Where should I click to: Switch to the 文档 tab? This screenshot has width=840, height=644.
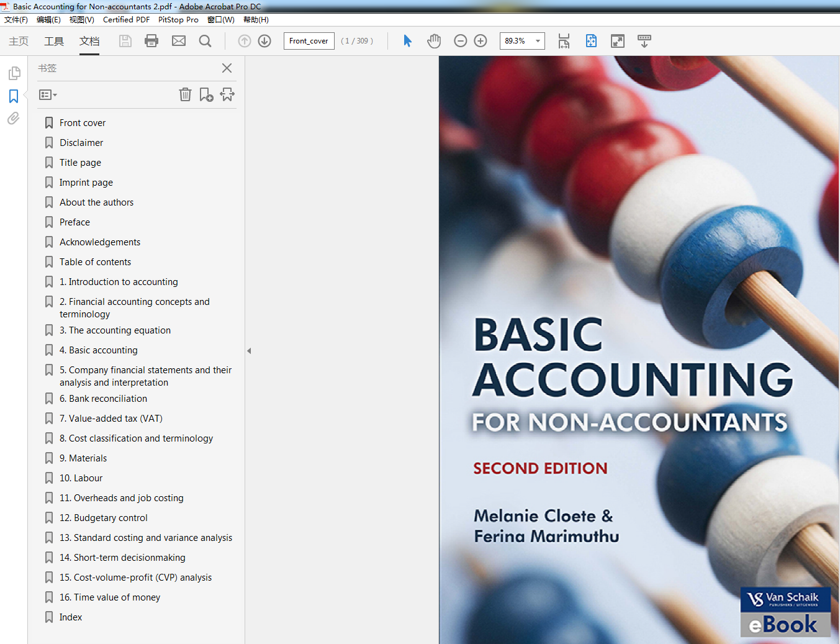[89, 41]
